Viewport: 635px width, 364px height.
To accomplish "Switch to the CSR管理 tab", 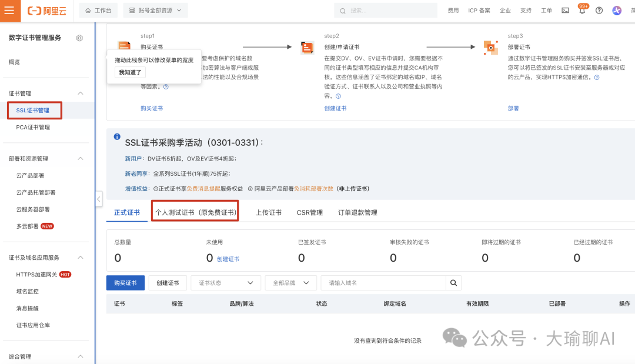I will click(310, 212).
